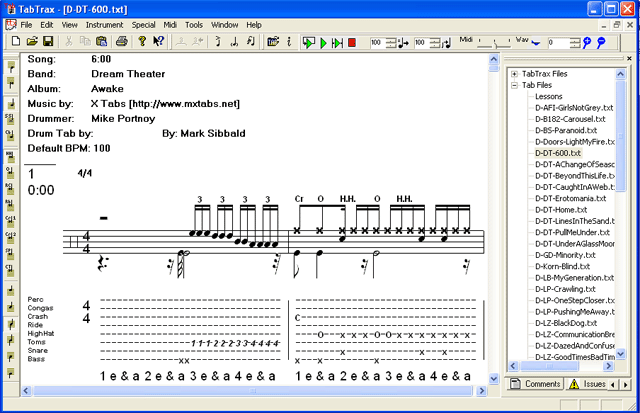Click the paste clipboard toolbar icon
Viewport: 640px width, 413px height.
[x=101, y=42]
